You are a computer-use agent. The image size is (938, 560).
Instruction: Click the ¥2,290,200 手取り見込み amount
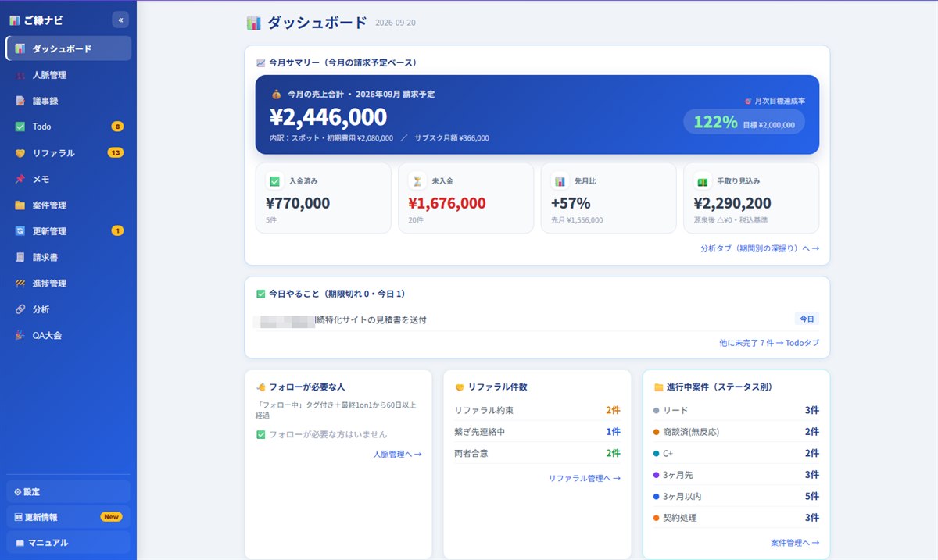pyautogui.click(x=732, y=204)
